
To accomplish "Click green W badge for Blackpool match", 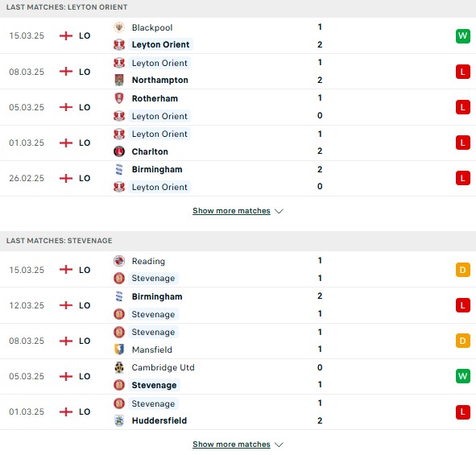I will (462, 35).
